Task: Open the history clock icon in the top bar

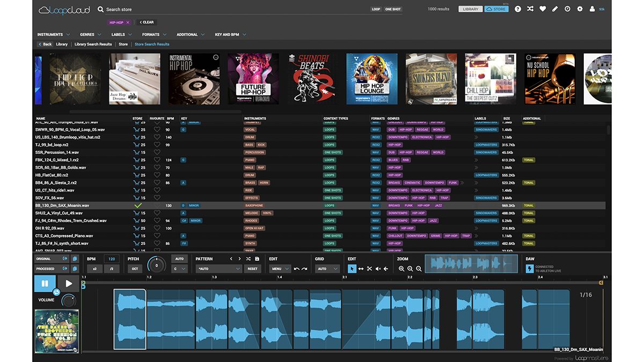Action: click(x=568, y=9)
